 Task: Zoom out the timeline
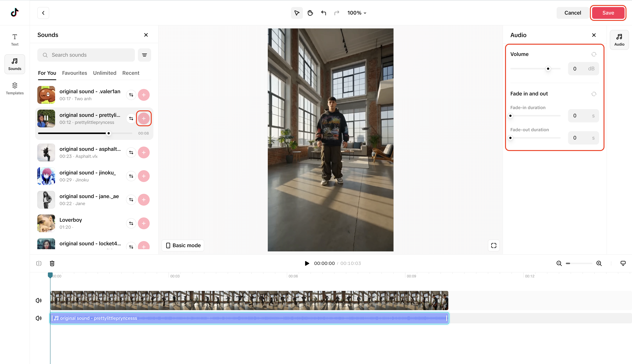click(559, 264)
